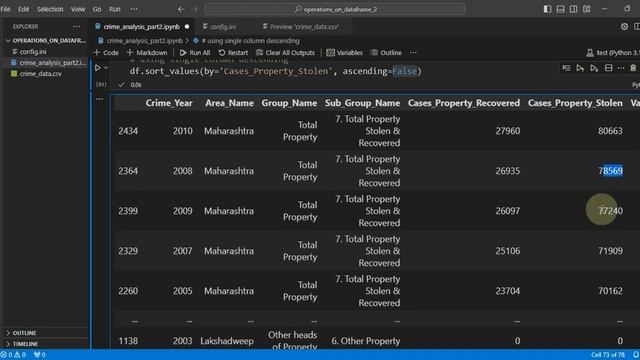This screenshot has width=640, height=360.
Task: Open Explorer views and more actions ellipsis
Action: (76, 27)
